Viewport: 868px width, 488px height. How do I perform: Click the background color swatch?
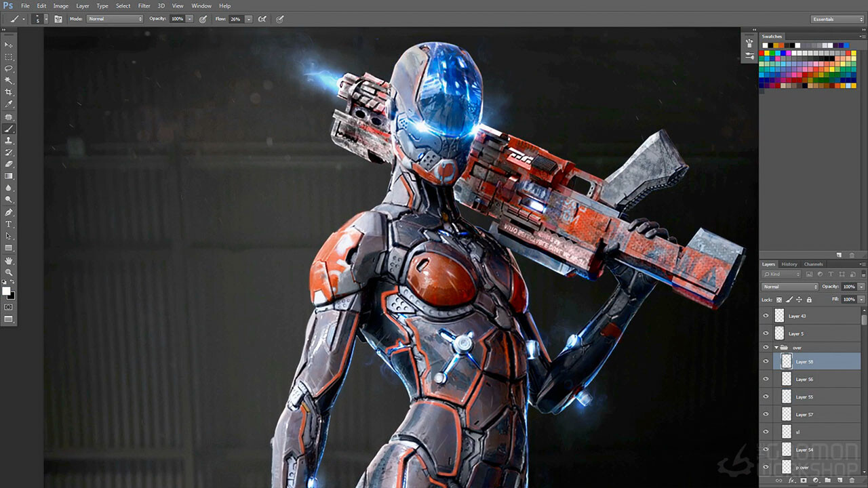[x=11, y=296]
